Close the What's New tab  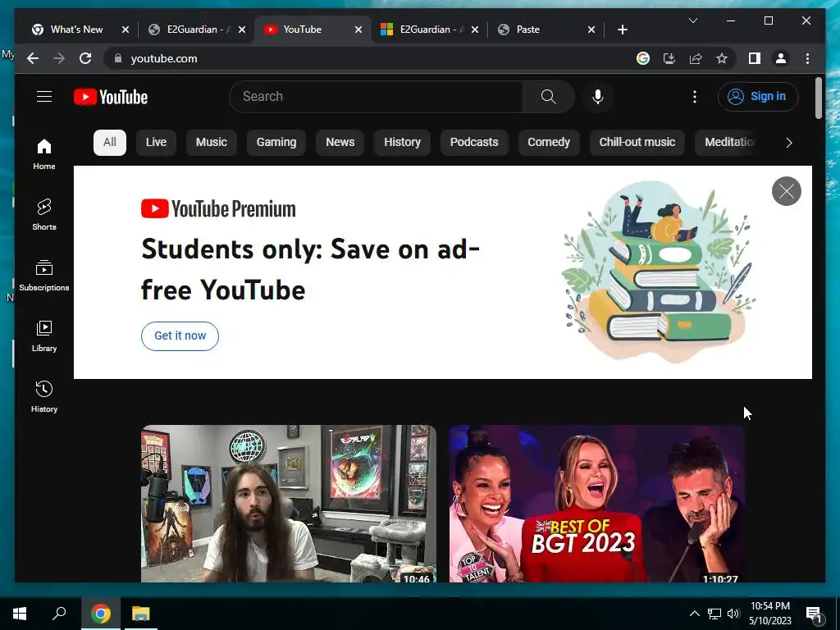click(x=126, y=30)
